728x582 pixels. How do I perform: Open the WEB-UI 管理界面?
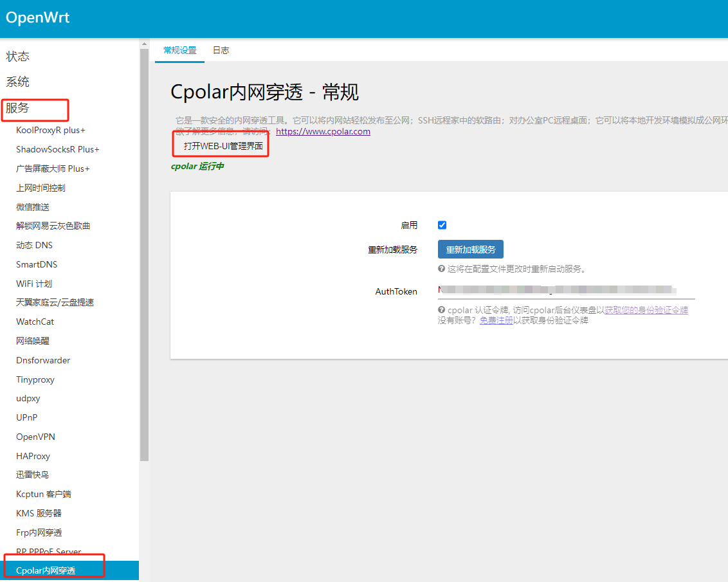click(x=221, y=146)
